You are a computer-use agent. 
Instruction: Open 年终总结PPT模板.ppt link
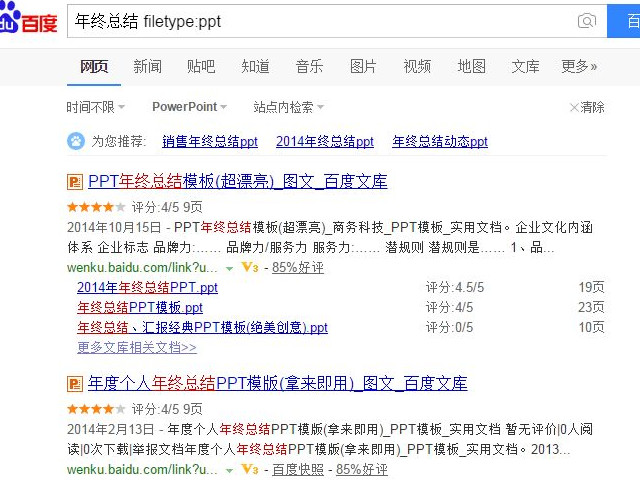(140, 308)
